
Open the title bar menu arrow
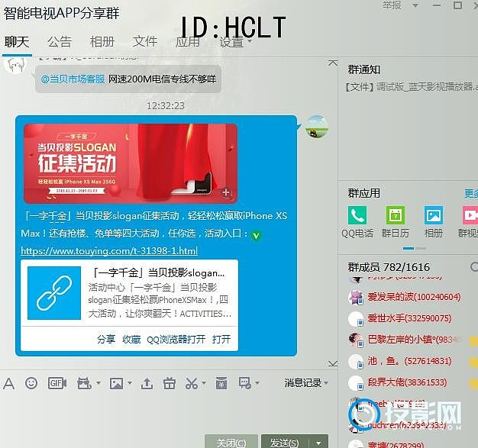tap(415, 5)
